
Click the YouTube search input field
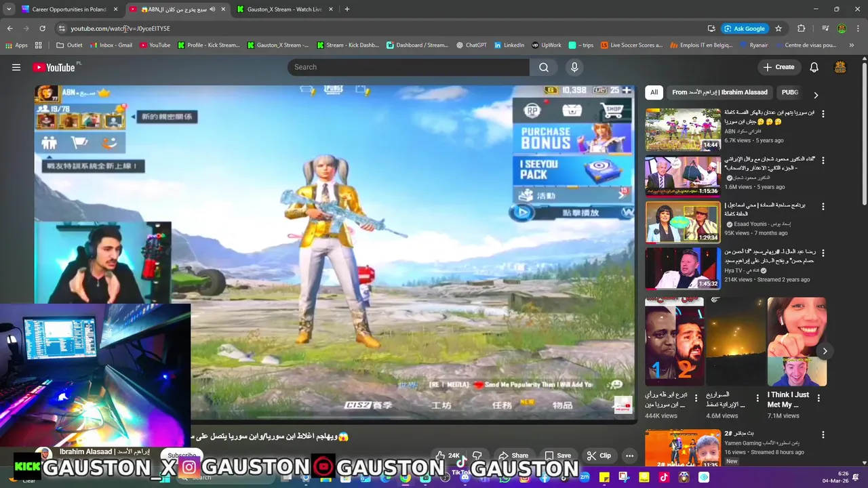(408, 67)
